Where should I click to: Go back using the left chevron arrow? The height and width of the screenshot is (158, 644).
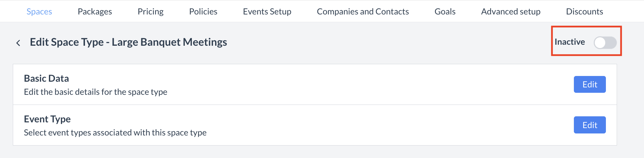[x=18, y=43]
